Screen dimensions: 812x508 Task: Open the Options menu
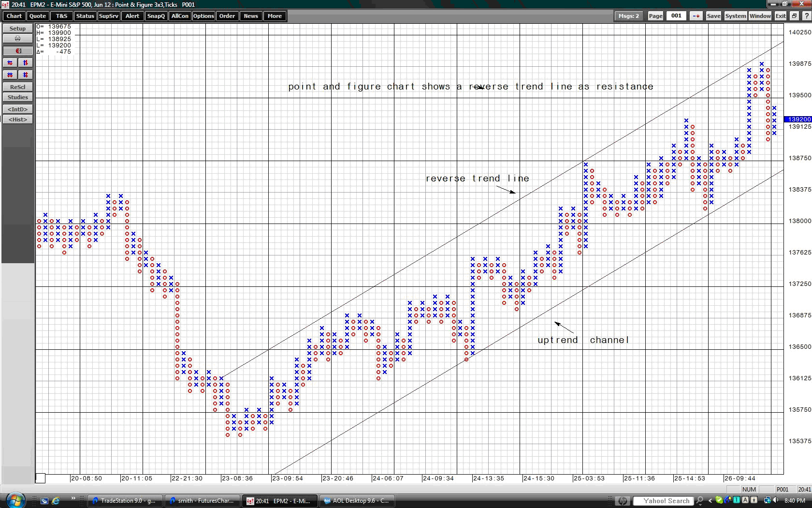203,16
